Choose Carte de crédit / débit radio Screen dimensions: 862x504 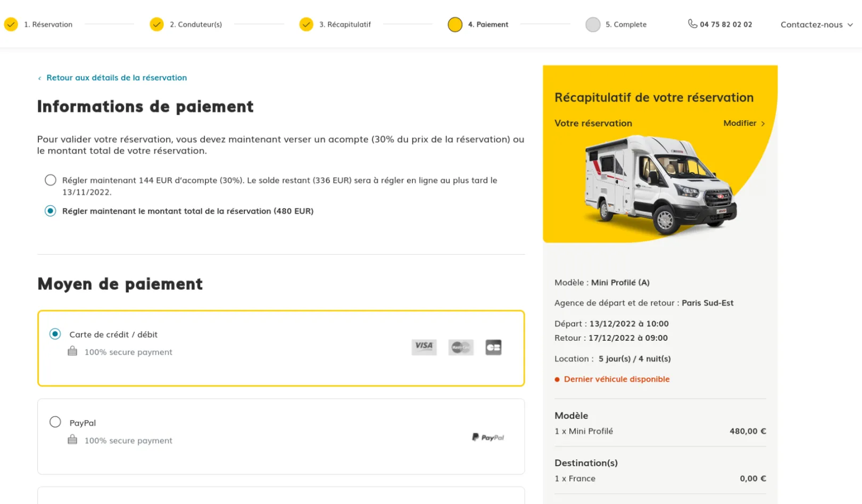(55, 334)
